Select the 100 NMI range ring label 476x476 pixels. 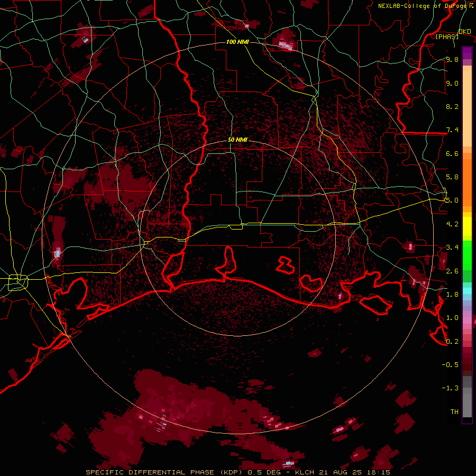[237, 42]
